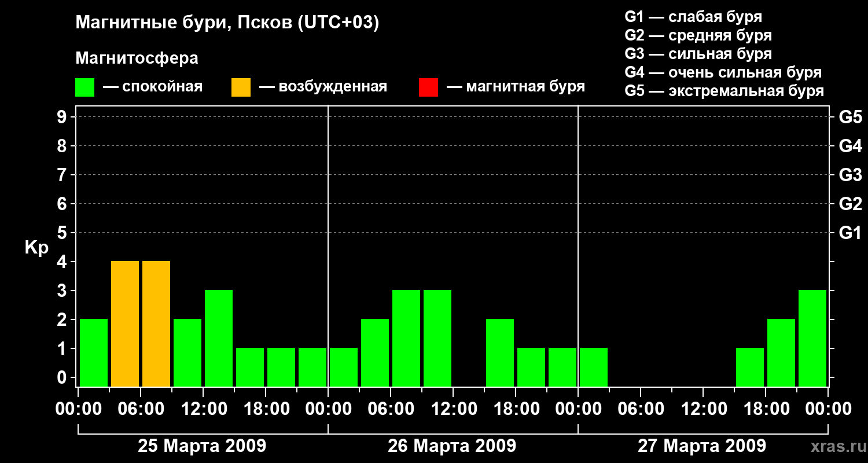Click the 'G5' tick label on the right axis
The width and height of the screenshot is (868, 463).
851,117
